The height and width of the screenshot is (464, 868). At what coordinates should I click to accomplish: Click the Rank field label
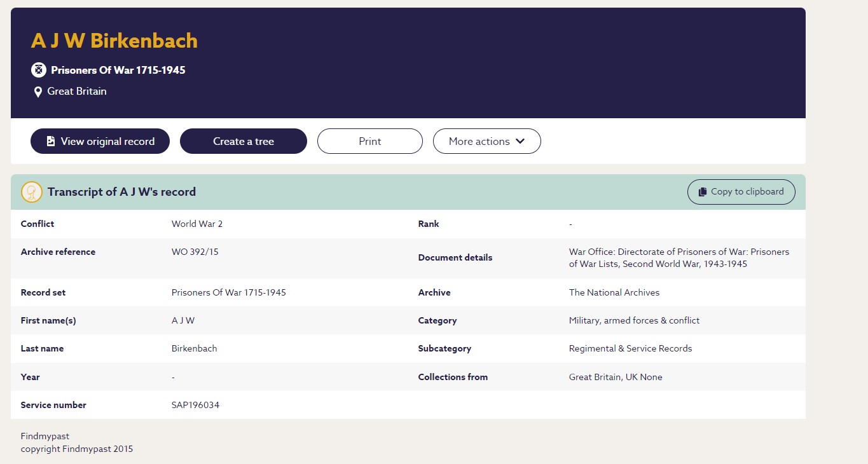point(429,224)
